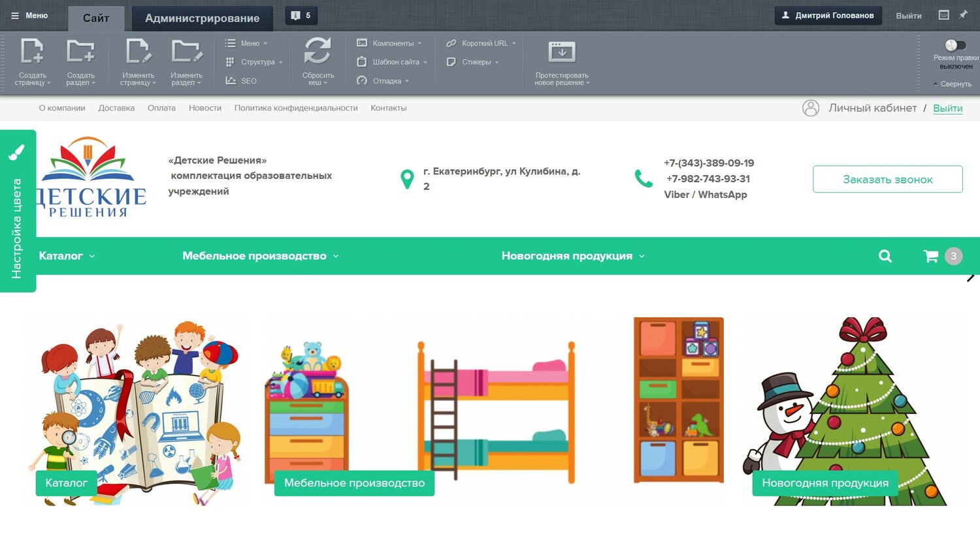Screen dimensions: 980x542
Task: Click the site search magnifier icon
Action: click(885, 256)
